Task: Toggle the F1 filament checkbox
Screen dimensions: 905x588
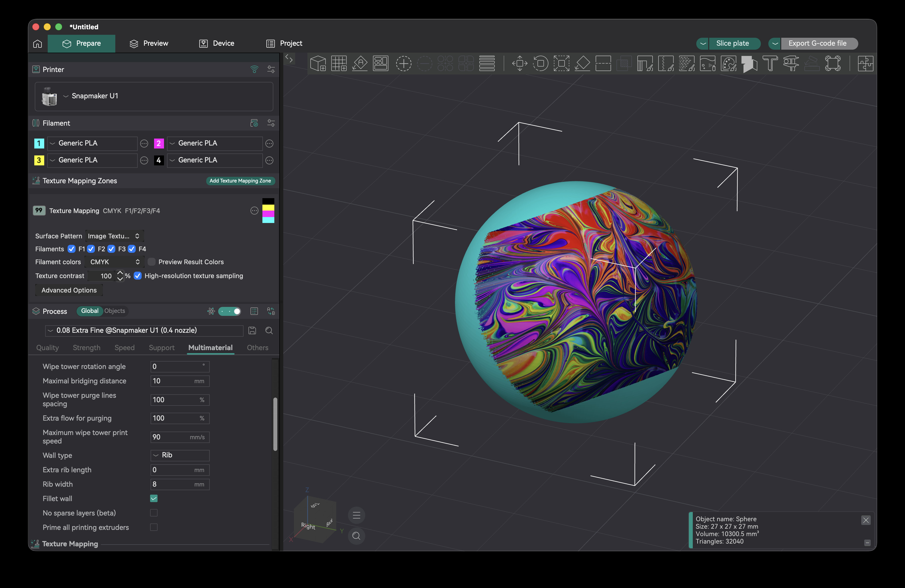Action: (x=72, y=249)
